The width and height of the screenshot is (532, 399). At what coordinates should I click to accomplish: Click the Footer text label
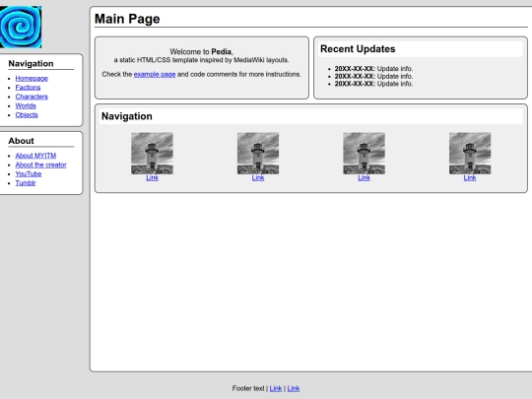click(x=248, y=388)
